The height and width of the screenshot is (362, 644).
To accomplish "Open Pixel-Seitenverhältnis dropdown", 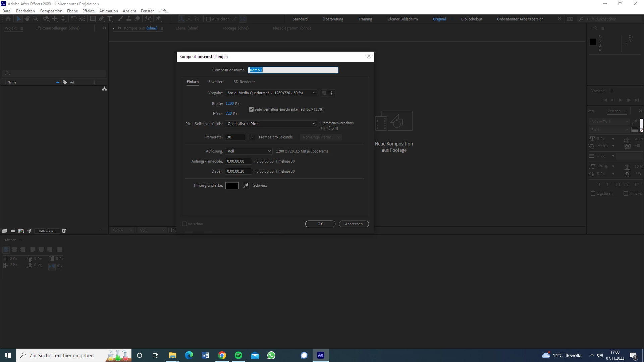I will (271, 124).
